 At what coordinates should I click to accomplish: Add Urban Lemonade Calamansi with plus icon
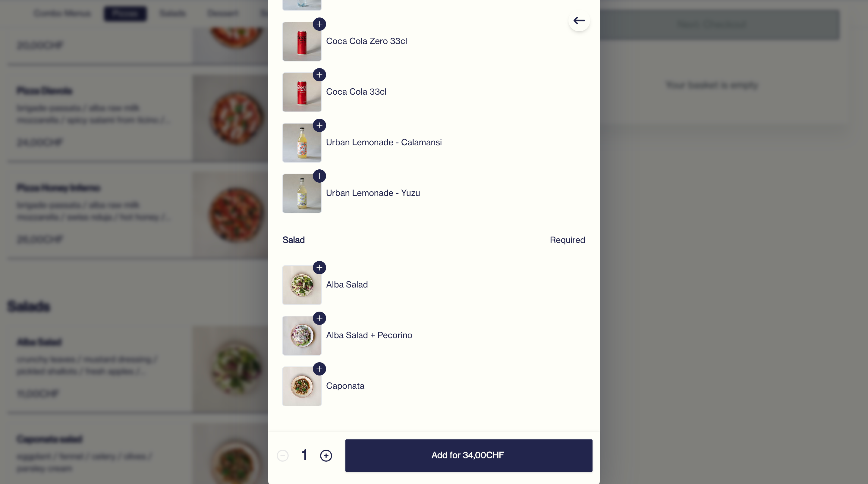tap(319, 125)
